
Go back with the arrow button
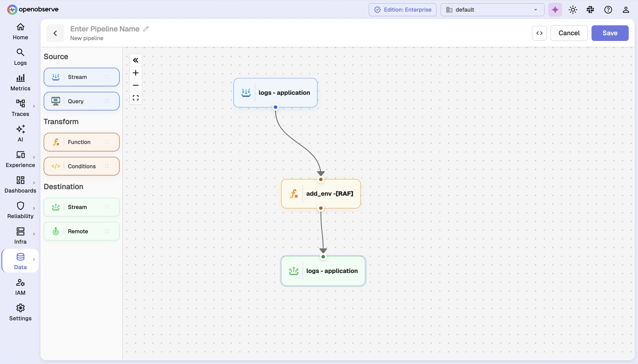pos(55,33)
